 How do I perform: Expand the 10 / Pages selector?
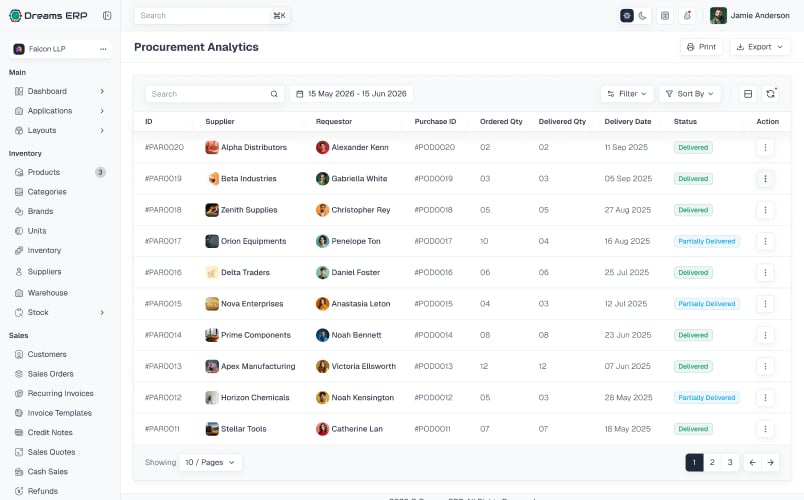coord(210,462)
